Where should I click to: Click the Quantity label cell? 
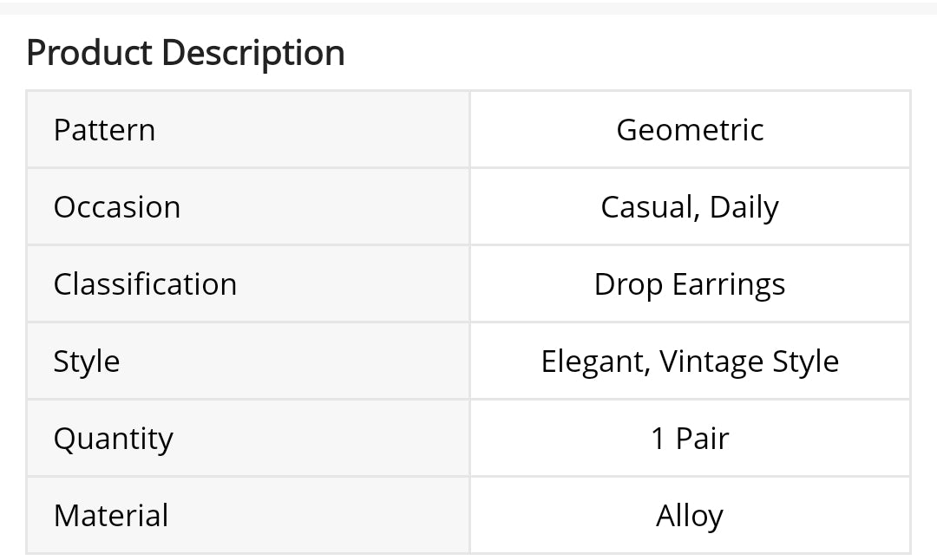113,439
